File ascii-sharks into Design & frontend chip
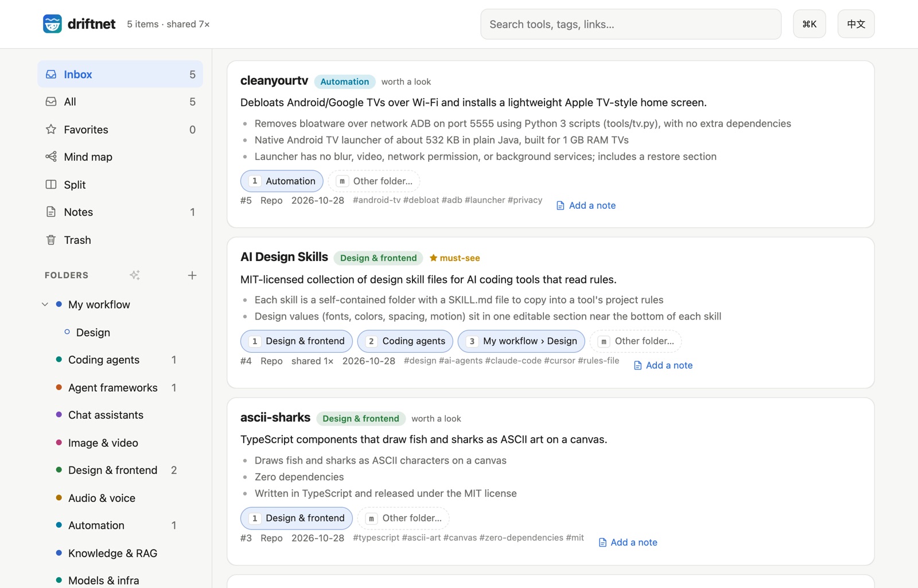Image resolution: width=918 pixels, height=588 pixels. tap(297, 518)
